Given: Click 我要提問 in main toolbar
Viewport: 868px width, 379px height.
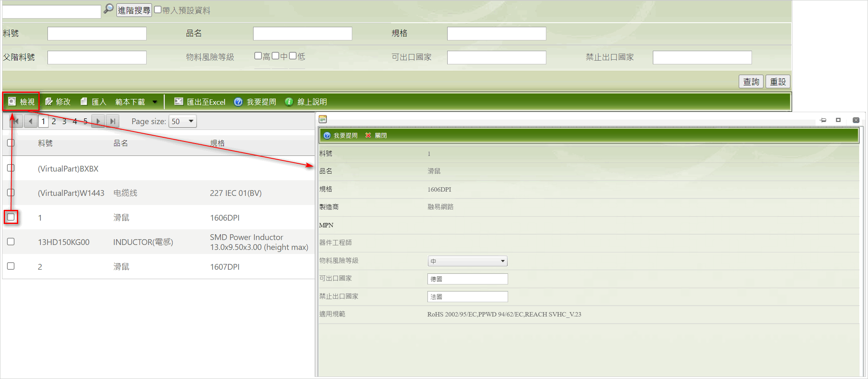Looking at the screenshot, I should click(255, 101).
